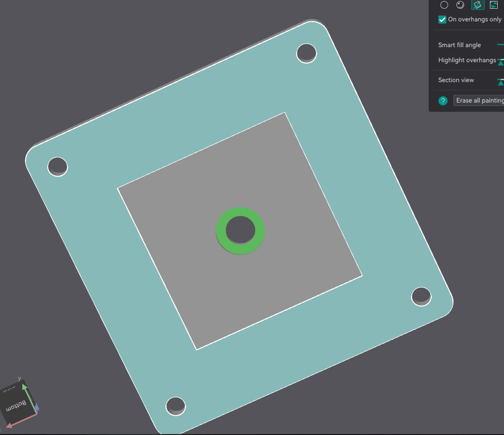Click the Smart fill angle label

(x=459, y=45)
